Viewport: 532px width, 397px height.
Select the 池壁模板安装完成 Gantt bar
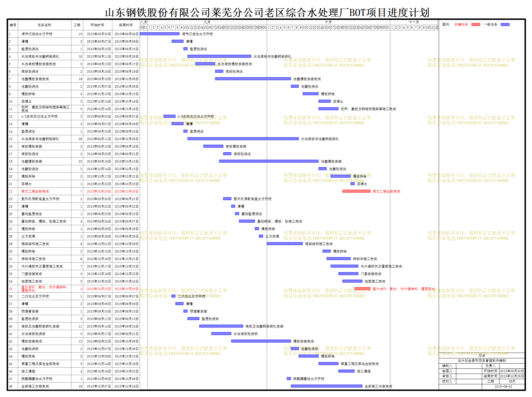point(253,79)
